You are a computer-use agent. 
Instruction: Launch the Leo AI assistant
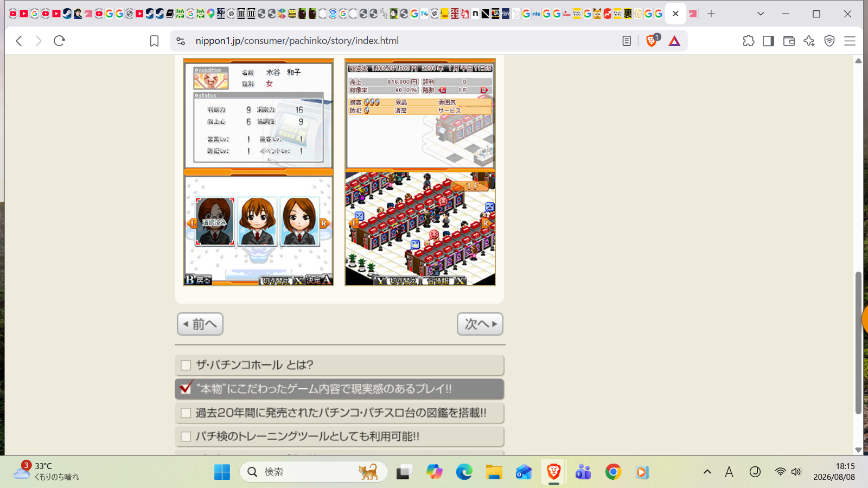(809, 41)
